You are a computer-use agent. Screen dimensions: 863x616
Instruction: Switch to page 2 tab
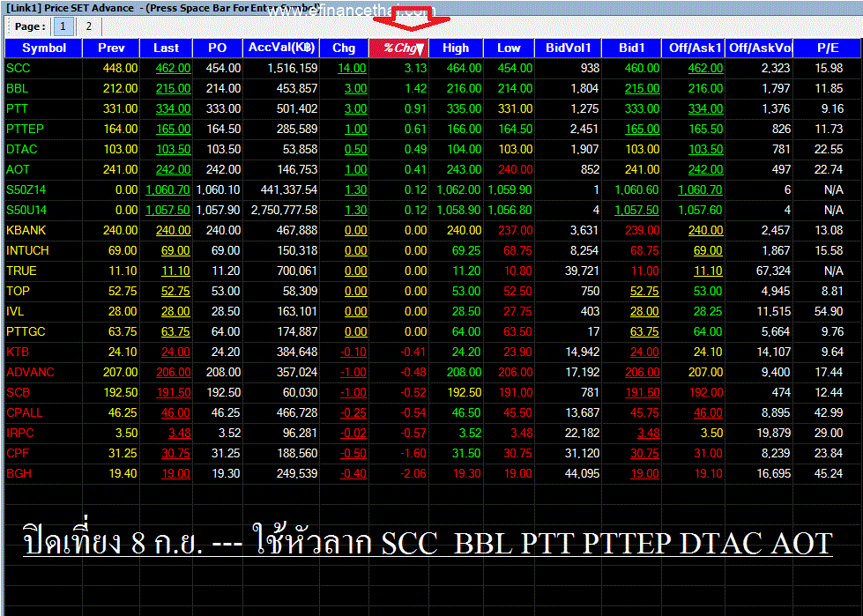point(89,26)
